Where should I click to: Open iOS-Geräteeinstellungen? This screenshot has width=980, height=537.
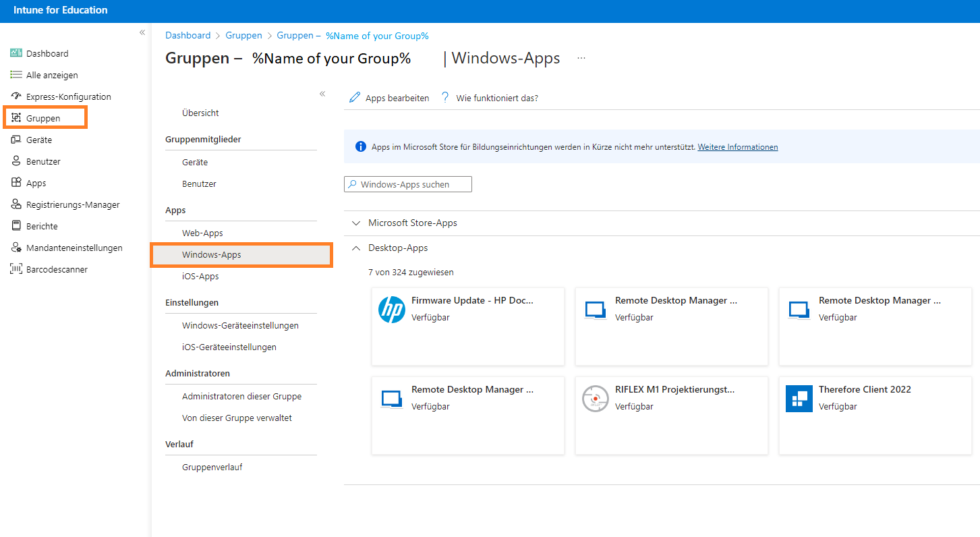point(229,347)
